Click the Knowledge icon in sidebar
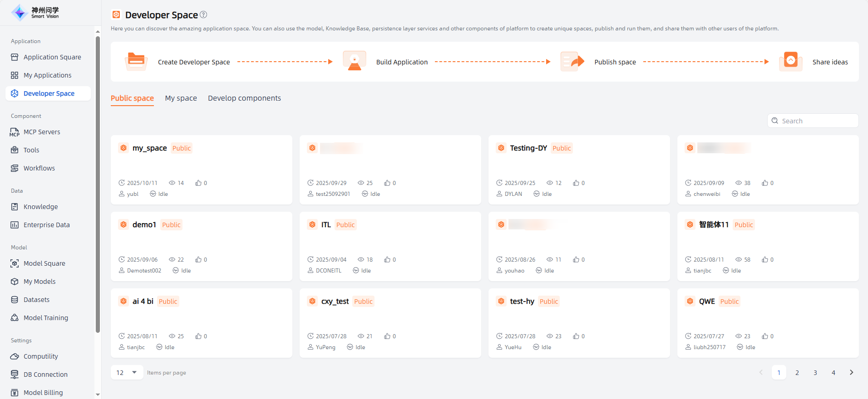 pos(15,207)
